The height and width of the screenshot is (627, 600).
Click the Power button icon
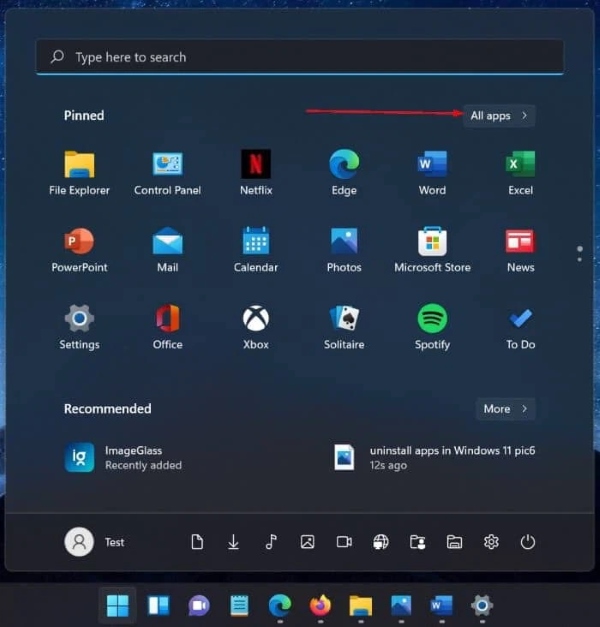(528, 542)
